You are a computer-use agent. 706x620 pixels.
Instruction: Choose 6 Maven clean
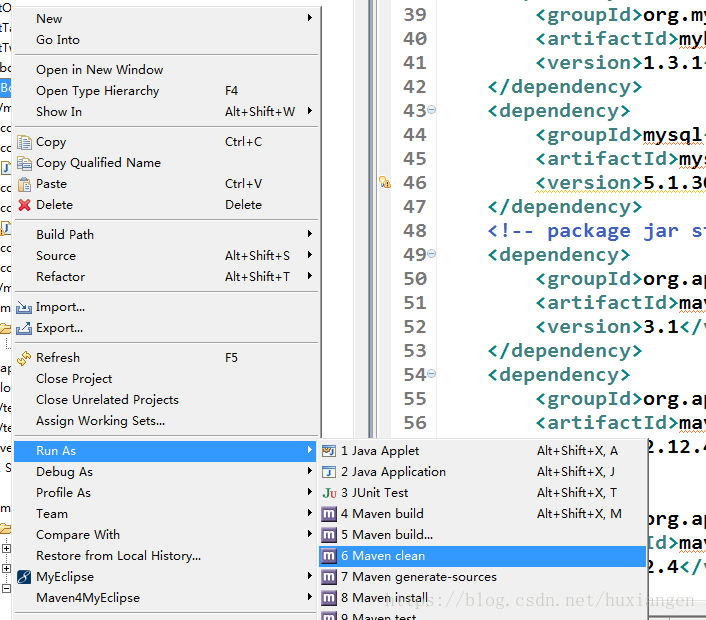(x=483, y=556)
